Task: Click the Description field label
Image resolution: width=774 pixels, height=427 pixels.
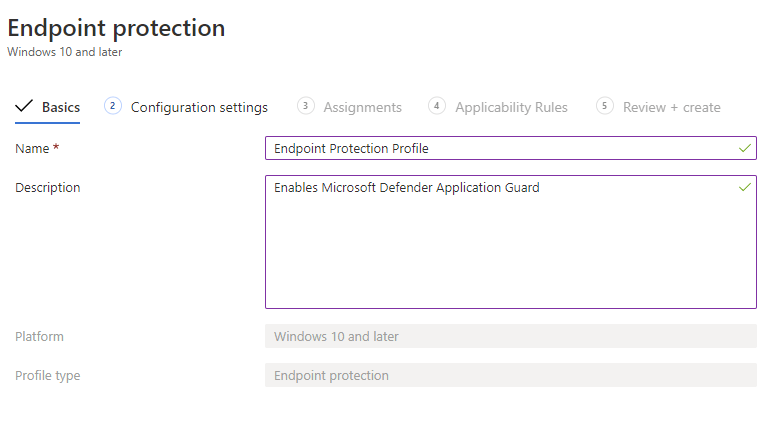Action: tap(48, 187)
